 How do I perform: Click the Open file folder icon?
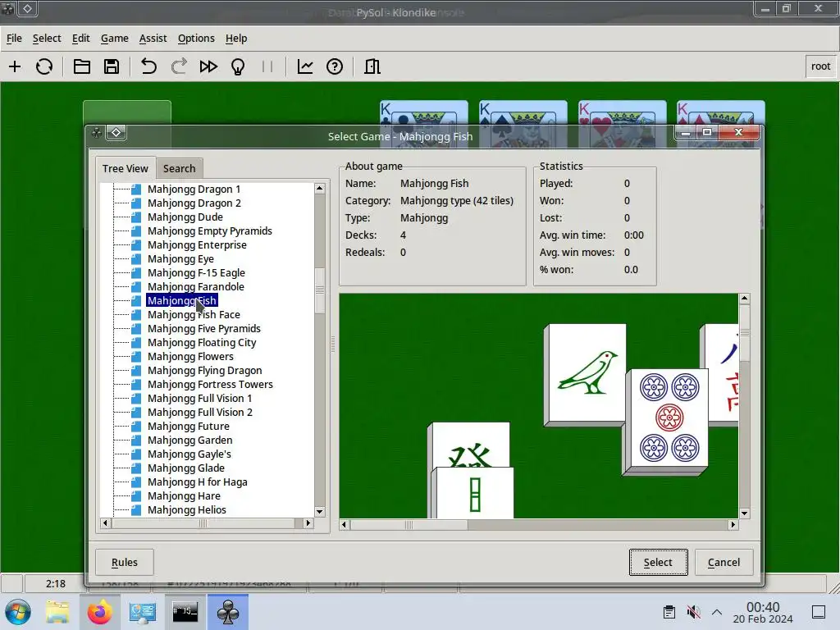[x=82, y=66]
